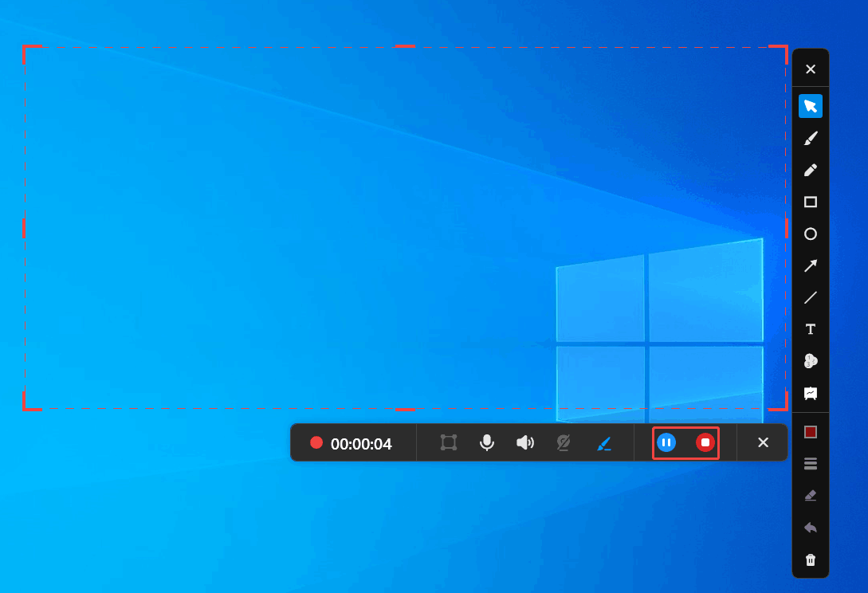Toggle the annotation pen mode

(604, 442)
